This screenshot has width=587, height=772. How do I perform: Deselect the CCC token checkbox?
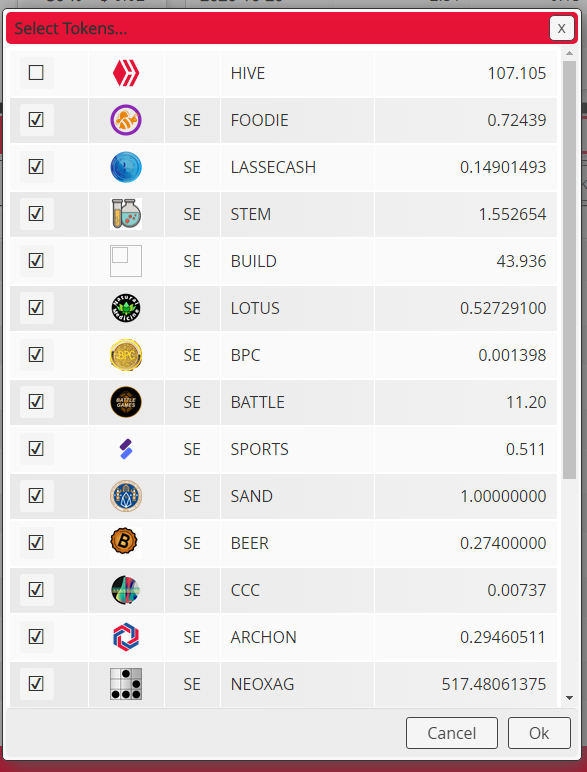click(x=36, y=589)
